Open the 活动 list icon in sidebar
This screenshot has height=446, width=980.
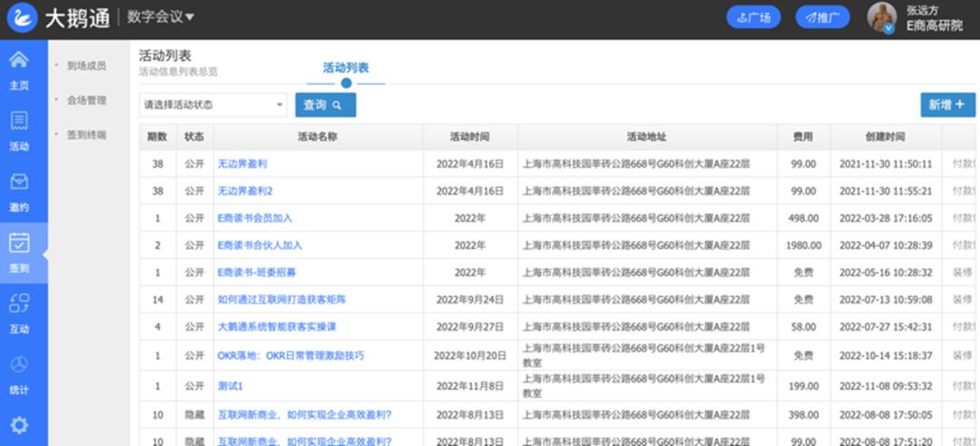pos(19,121)
